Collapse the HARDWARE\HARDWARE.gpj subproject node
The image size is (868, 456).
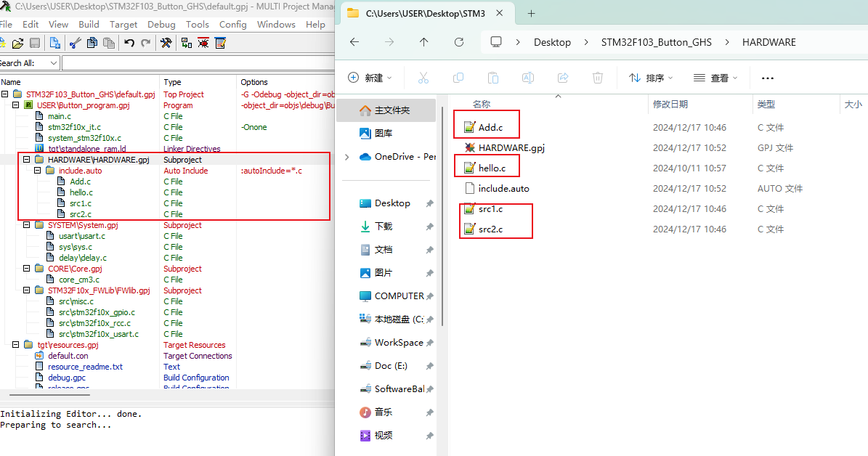pos(28,160)
